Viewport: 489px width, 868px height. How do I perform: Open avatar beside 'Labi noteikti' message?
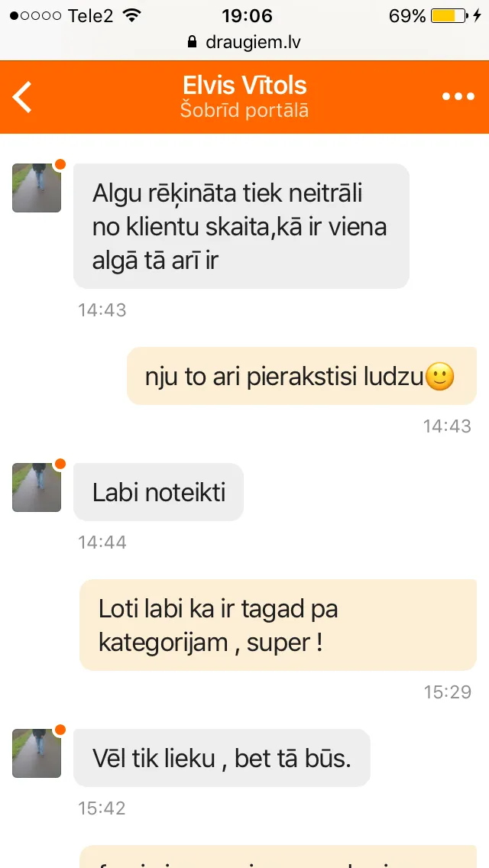coord(37,487)
